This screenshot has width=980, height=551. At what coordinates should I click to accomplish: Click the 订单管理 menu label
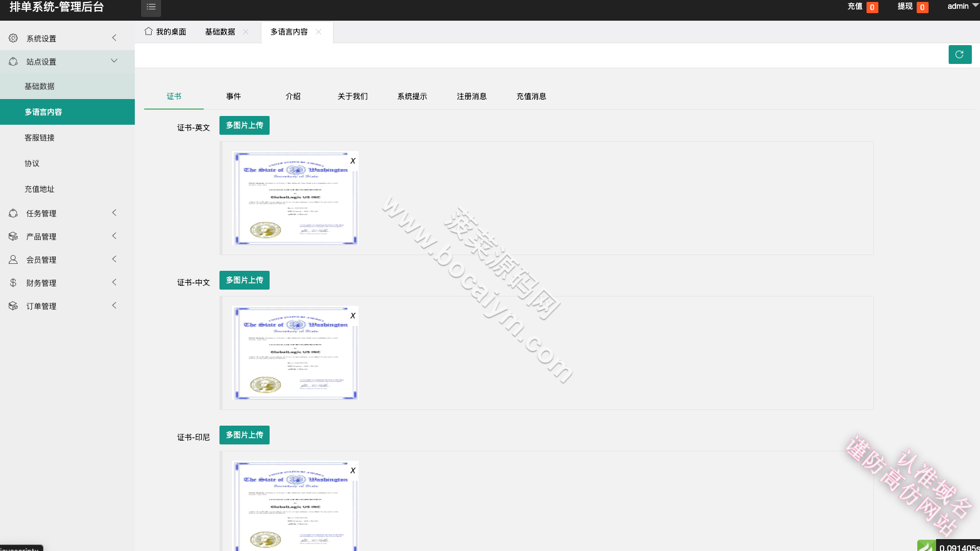coord(41,307)
